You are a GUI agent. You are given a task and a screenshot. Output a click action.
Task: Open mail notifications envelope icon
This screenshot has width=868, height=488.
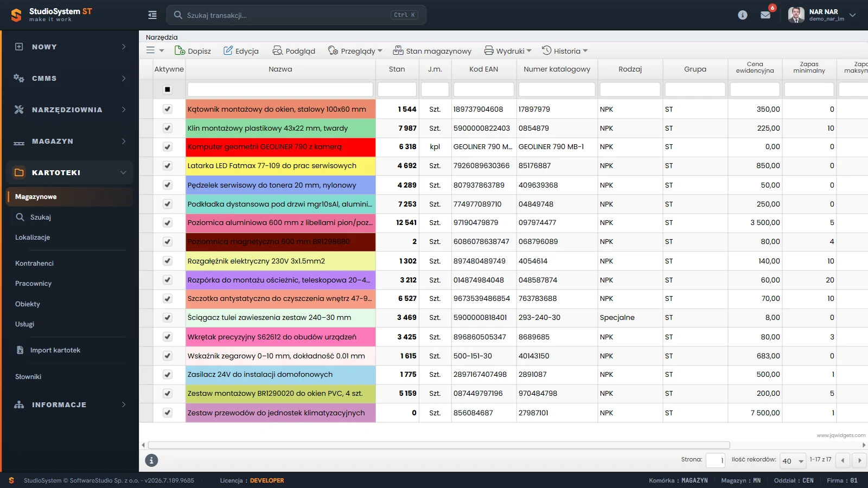point(765,15)
